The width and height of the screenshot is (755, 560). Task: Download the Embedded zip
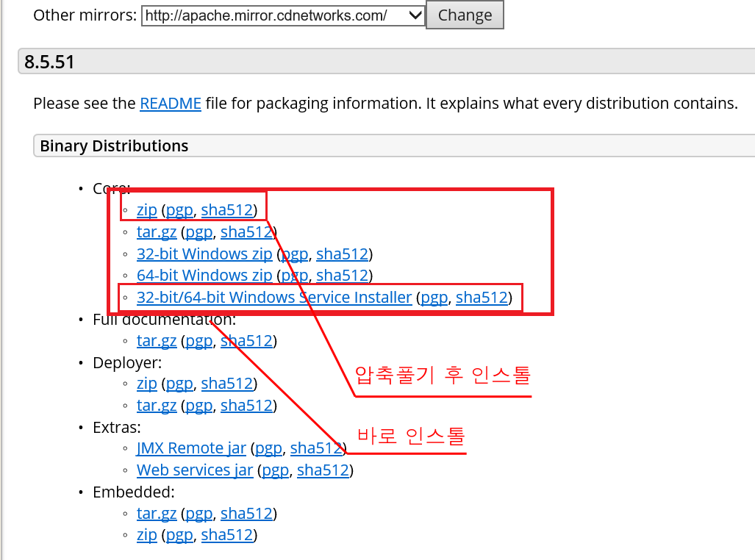tap(147, 535)
